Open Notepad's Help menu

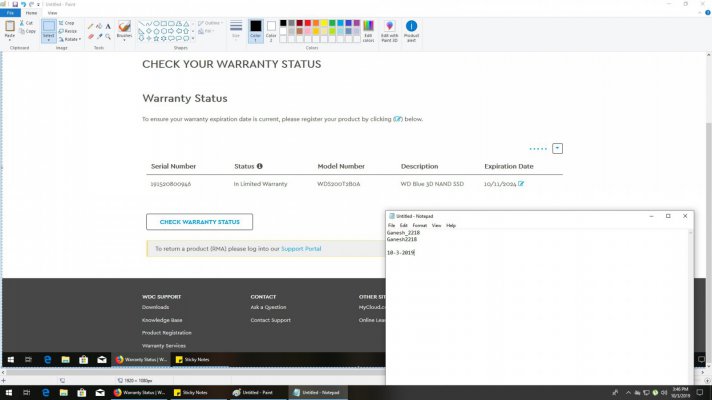tap(451, 226)
